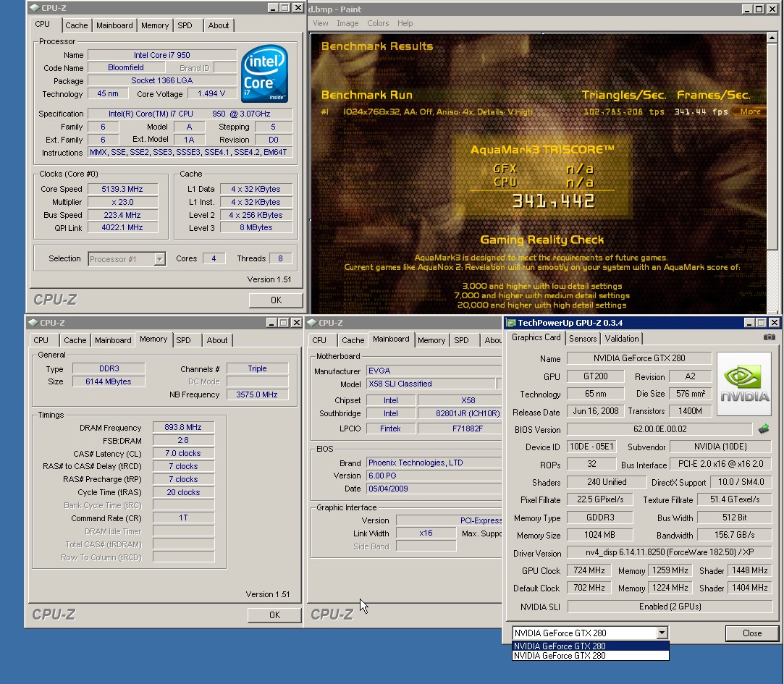Click the NVIDIA SLI Enabled (2 GPUs) field
Image resolution: width=784 pixels, height=684 pixels.
point(670,607)
